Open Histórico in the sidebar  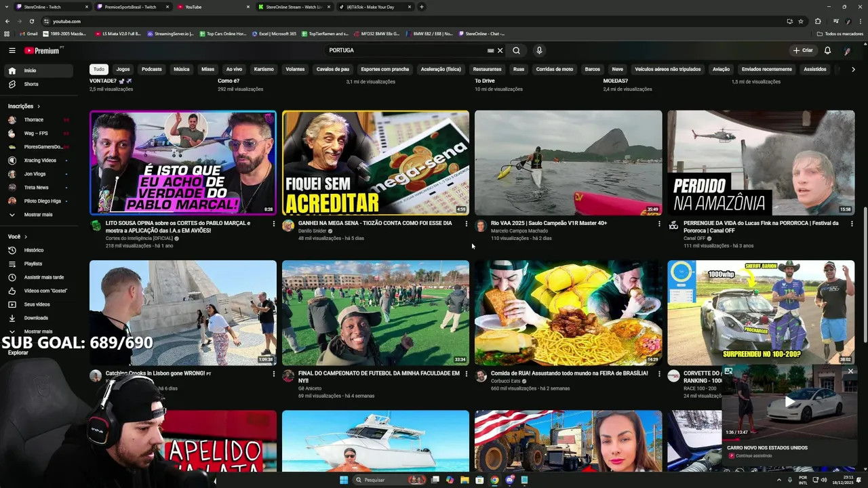tap(39, 250)
